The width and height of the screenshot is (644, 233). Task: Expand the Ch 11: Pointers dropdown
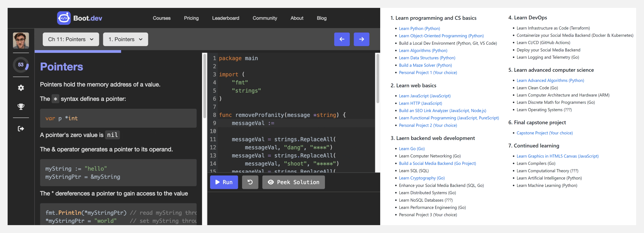coord(71,39)
